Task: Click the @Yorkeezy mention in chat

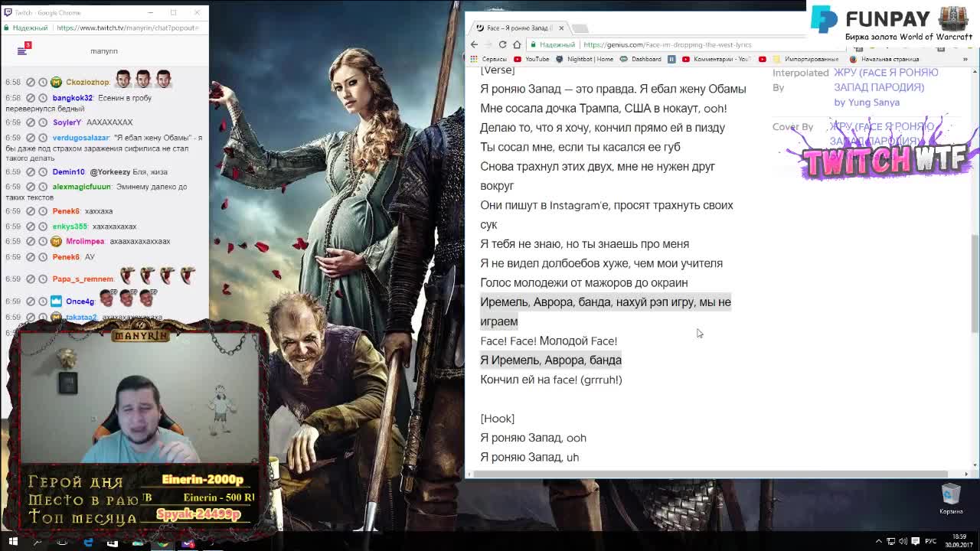Action: click(x=109, y=172)
